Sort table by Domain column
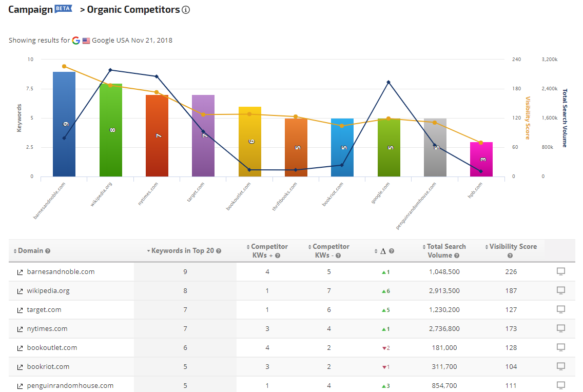583x392 pixels. (31, 251)
